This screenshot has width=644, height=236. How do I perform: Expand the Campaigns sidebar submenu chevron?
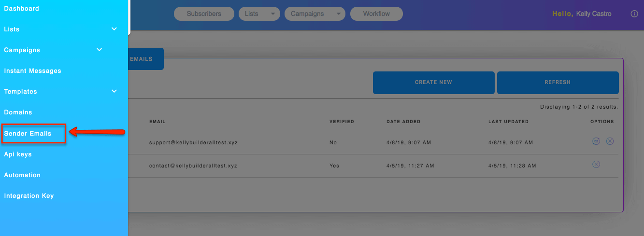(100, 50)
